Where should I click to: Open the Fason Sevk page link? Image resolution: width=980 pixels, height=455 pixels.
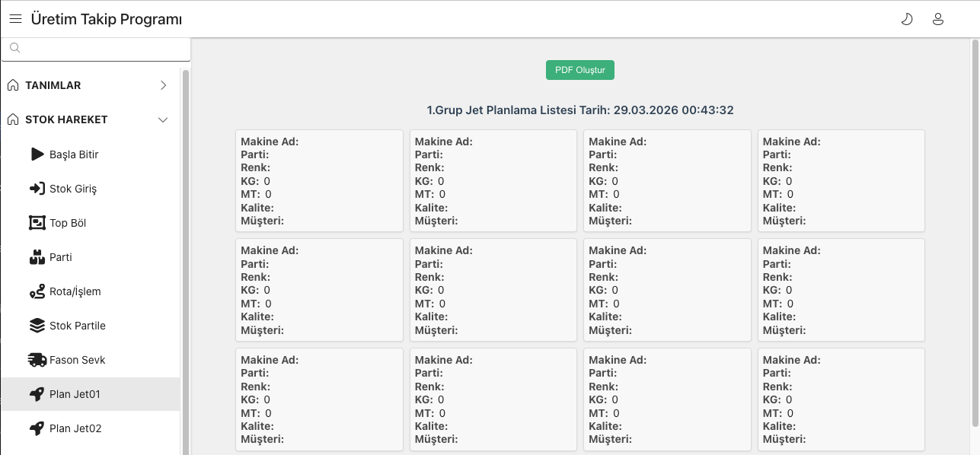[77, 360]
